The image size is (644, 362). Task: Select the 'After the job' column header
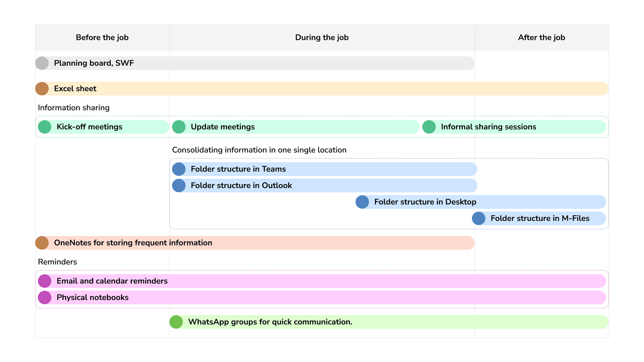[x=542, y=38]
